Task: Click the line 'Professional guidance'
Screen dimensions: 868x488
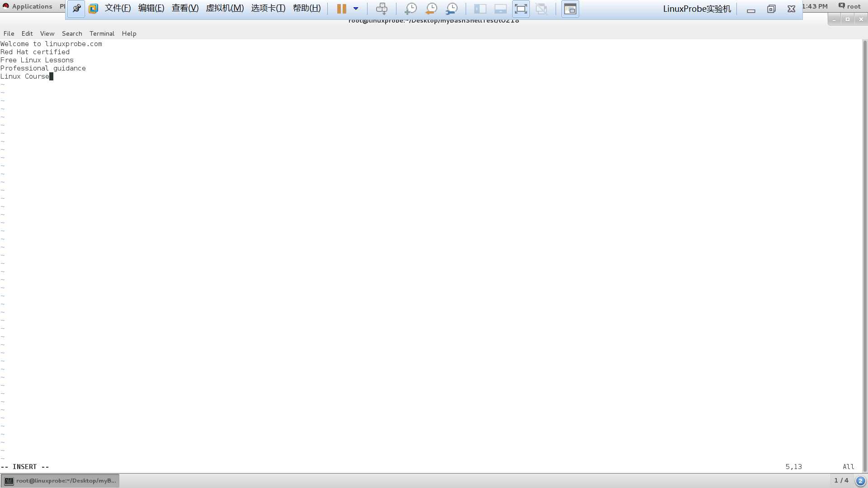Action: (43, 68)
